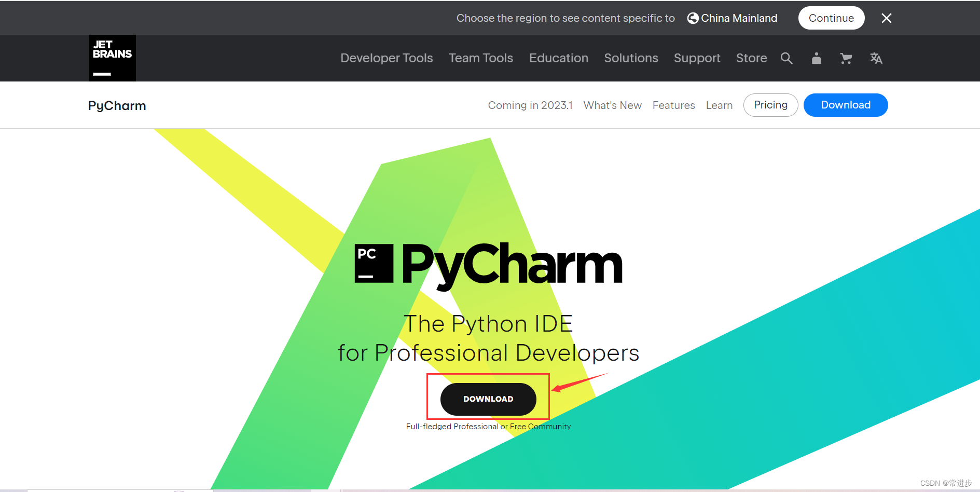This screenshot has width=980, height=492.
Task: Select the China Mainland region link
Action: [x=739, y=18]
